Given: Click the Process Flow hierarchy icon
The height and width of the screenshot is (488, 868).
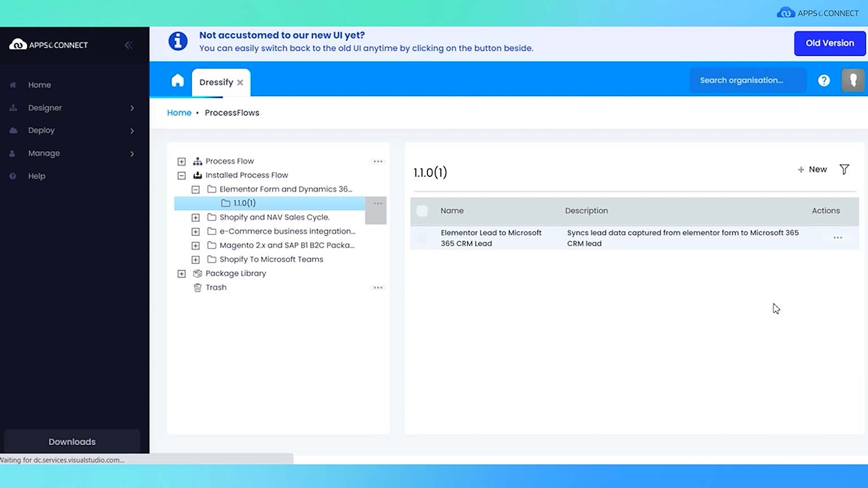Looking at the screenshot, I should (198, 162).
